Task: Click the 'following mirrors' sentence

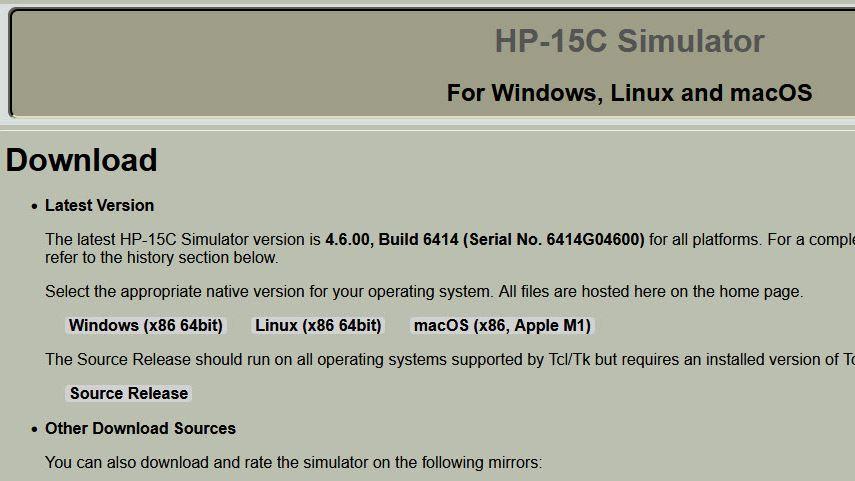Action: tap(293, 462)
